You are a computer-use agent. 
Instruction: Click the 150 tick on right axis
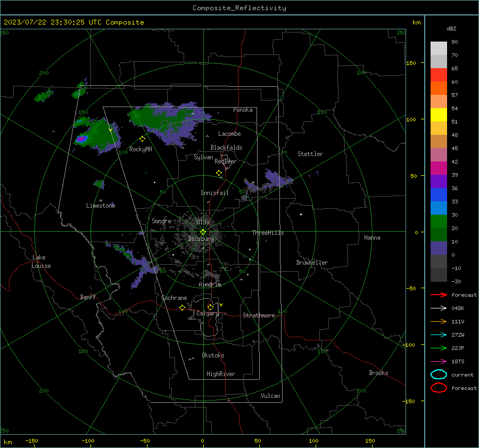tap(411, 63)
